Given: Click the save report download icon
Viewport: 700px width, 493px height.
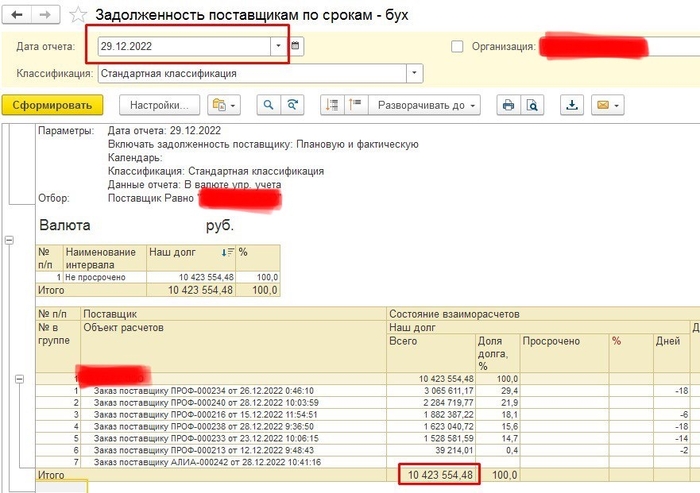Looking at the screenshot, I should coord(572,105).
